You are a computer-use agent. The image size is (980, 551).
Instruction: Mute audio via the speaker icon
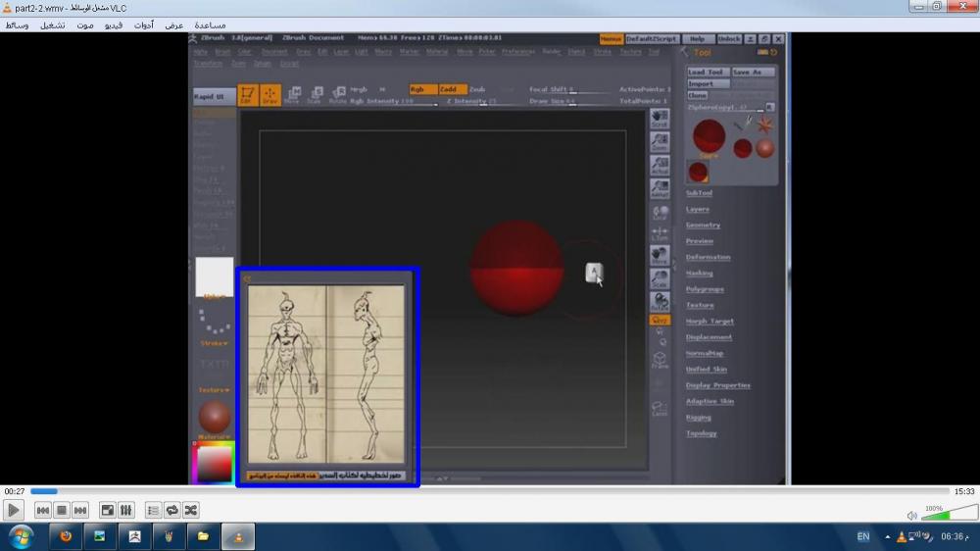[x=912, y=515]
